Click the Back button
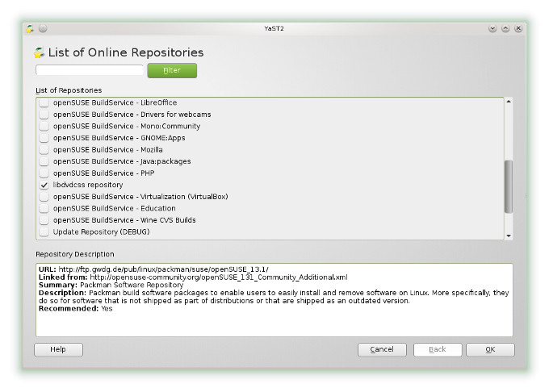Viewport: 549px width, 392px height. pos(438,349)
